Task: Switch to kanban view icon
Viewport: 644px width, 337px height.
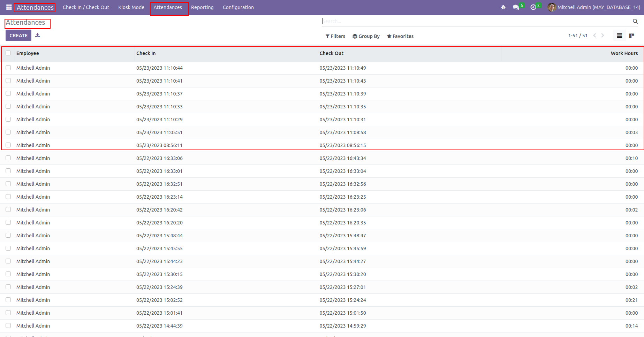Action: (x=631, y=36)
